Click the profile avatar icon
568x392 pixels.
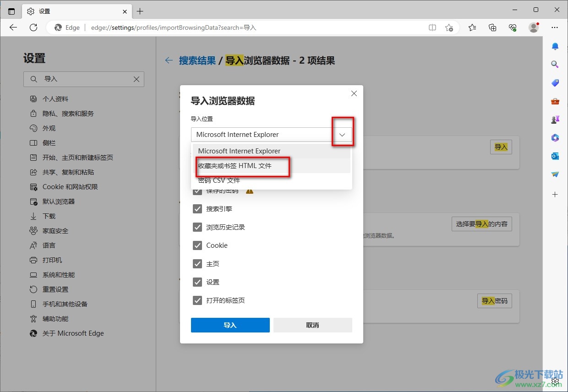[534, 27]
